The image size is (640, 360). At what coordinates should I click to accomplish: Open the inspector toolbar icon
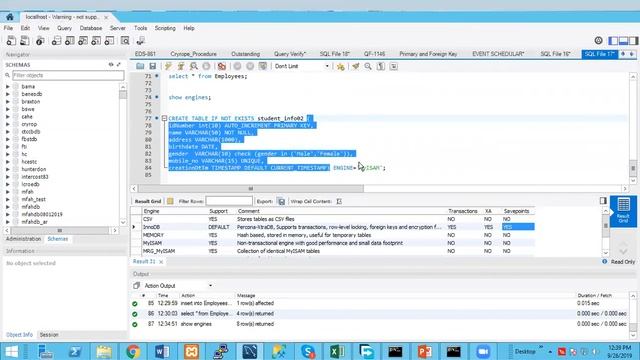click(x=40, y=40)
